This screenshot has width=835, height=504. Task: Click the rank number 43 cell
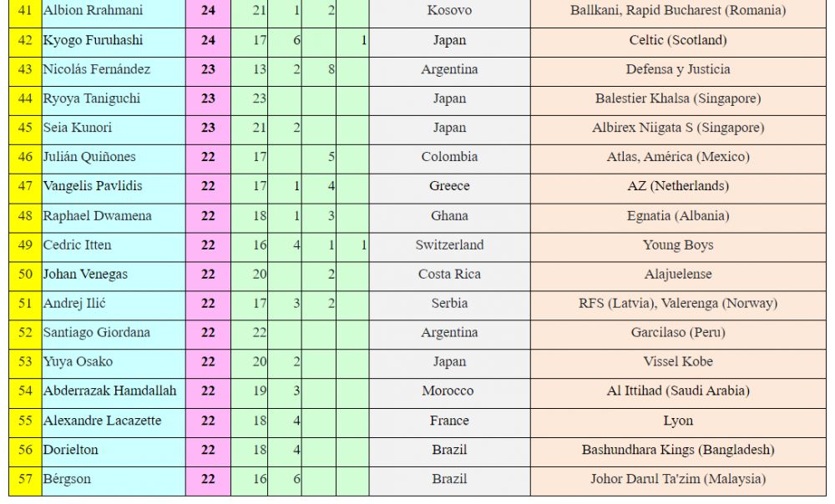[x=25, y=70]
